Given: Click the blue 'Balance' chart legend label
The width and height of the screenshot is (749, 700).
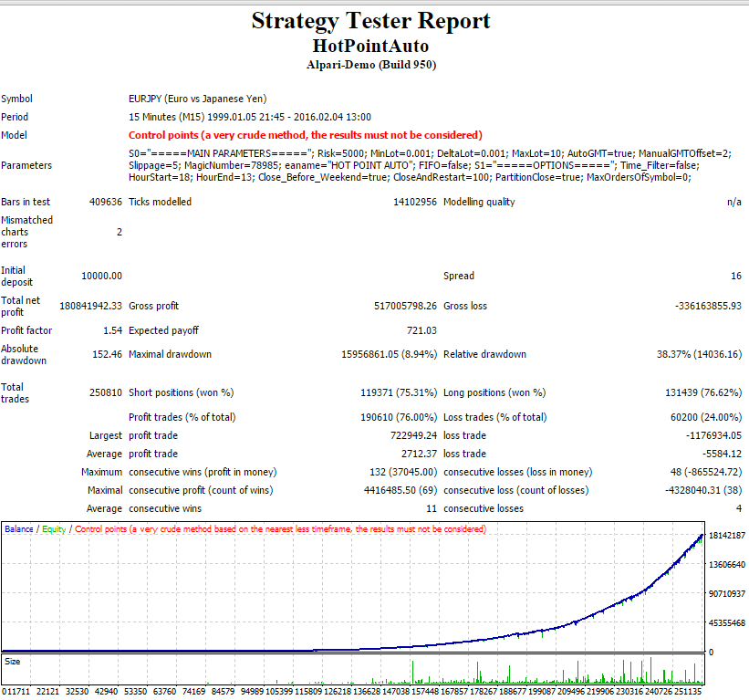Looking at the screenshot, I should (x=19, y=529).
